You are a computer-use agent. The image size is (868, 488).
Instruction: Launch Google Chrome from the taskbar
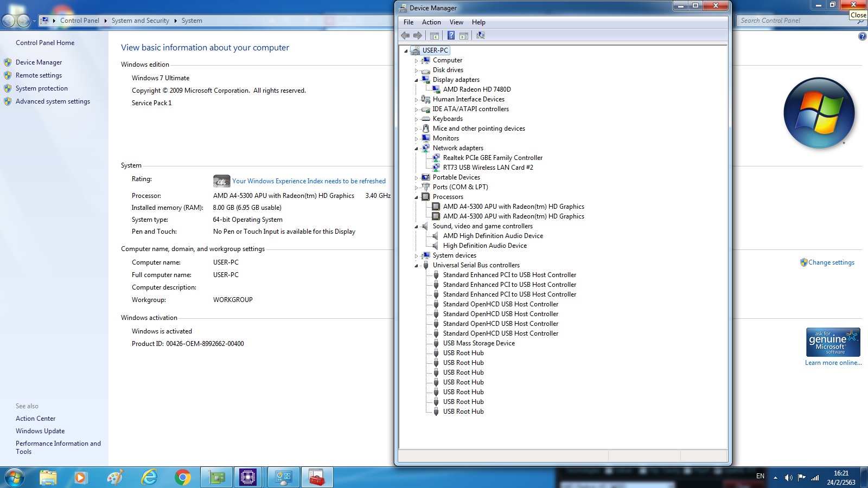pyautogui.click(x=183, y=478)
